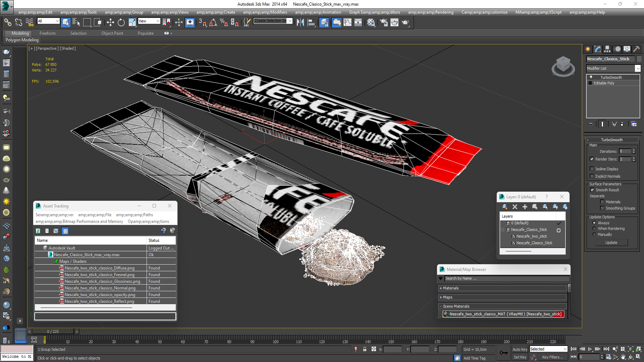This screenshot has width=644, height=362.
Task: Toggle Angle Snap icon
Action: 213,22
